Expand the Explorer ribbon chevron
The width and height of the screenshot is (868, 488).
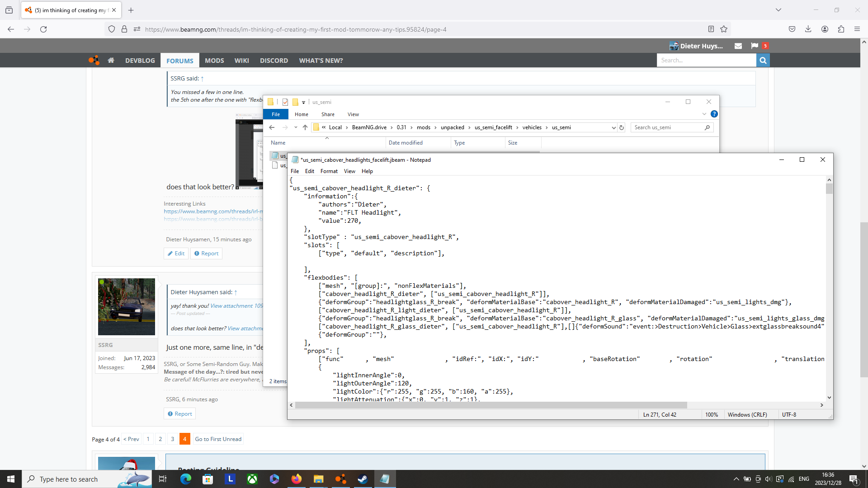704,114
